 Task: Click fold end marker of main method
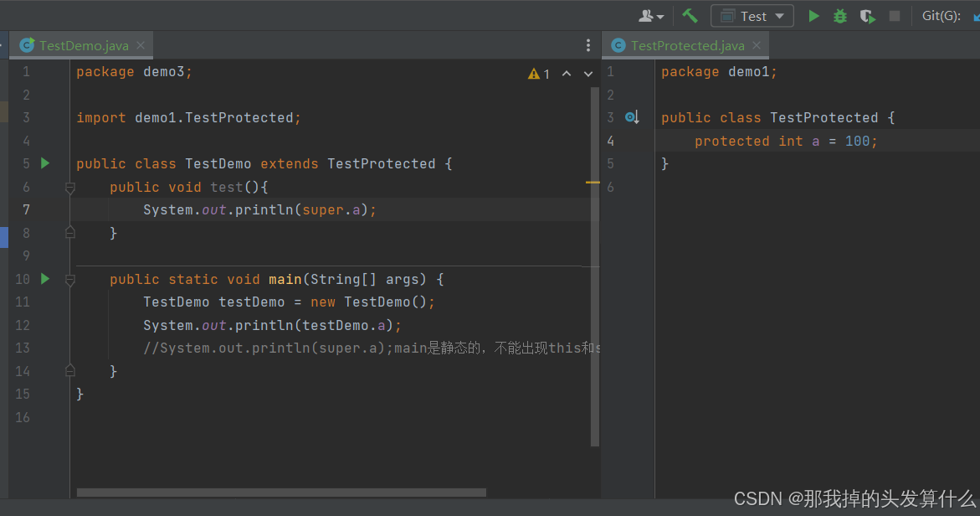point(70,371)
